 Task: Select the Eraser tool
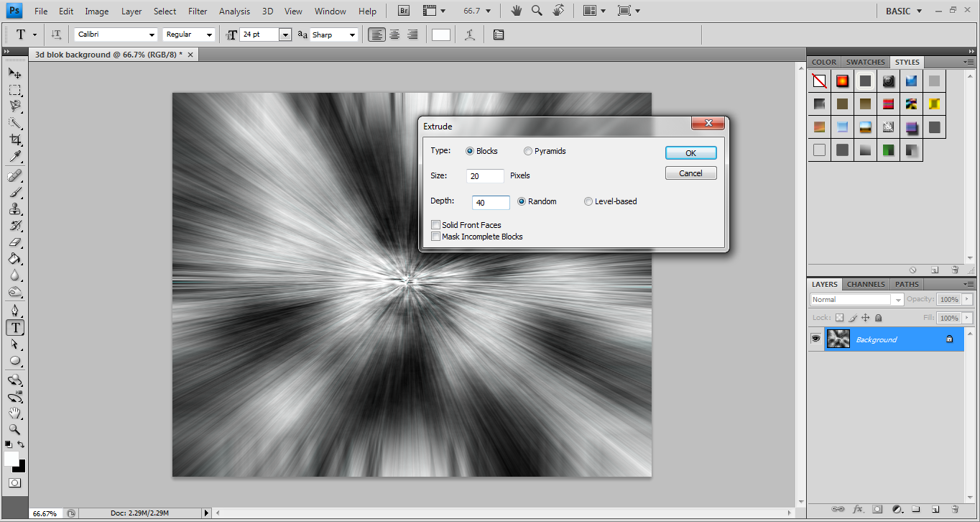[14, 242]
